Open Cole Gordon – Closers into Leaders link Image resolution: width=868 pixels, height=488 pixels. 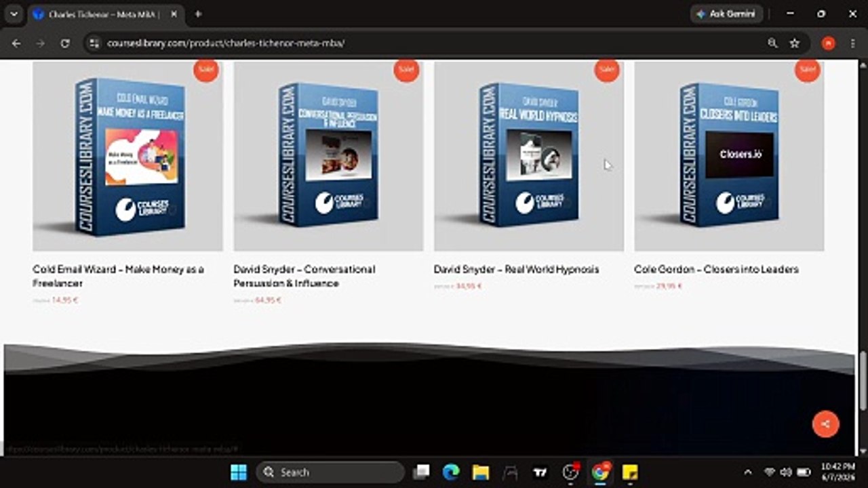(716, 269)
